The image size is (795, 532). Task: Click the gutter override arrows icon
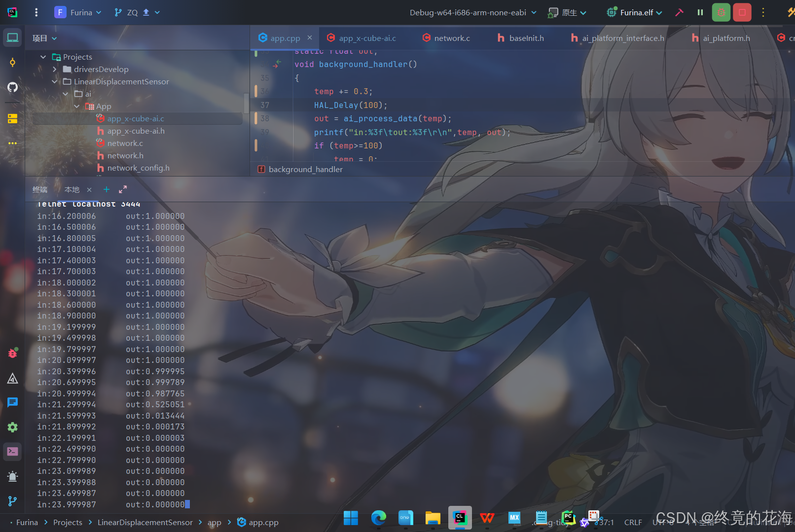[277, 64]
